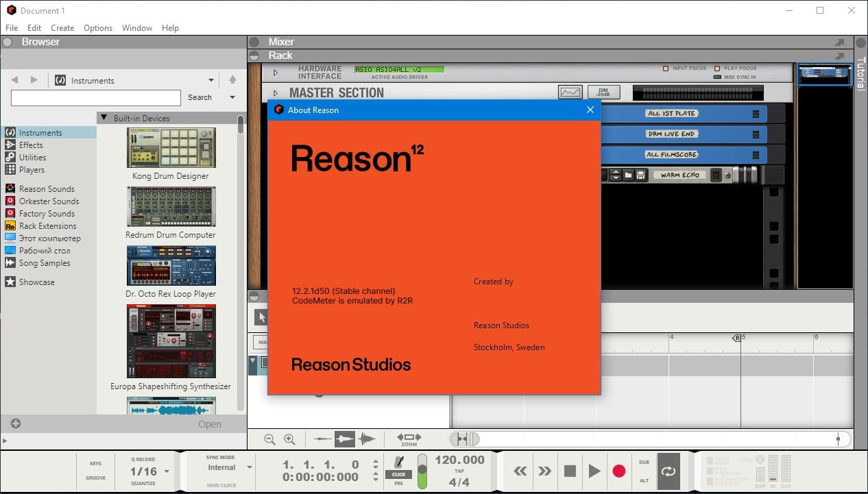Click the Fast Forward transport button
This screenshot has width=868, height=494.
pyautogui.click(x=544, y=471)
